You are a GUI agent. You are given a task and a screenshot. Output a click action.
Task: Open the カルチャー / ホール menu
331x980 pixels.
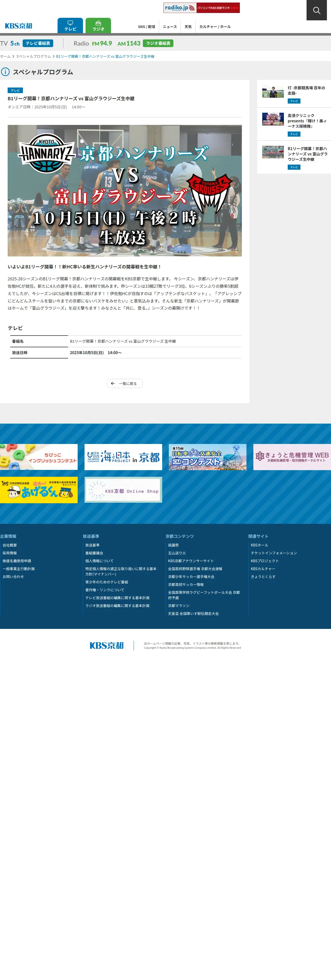[x=215, y=27]
